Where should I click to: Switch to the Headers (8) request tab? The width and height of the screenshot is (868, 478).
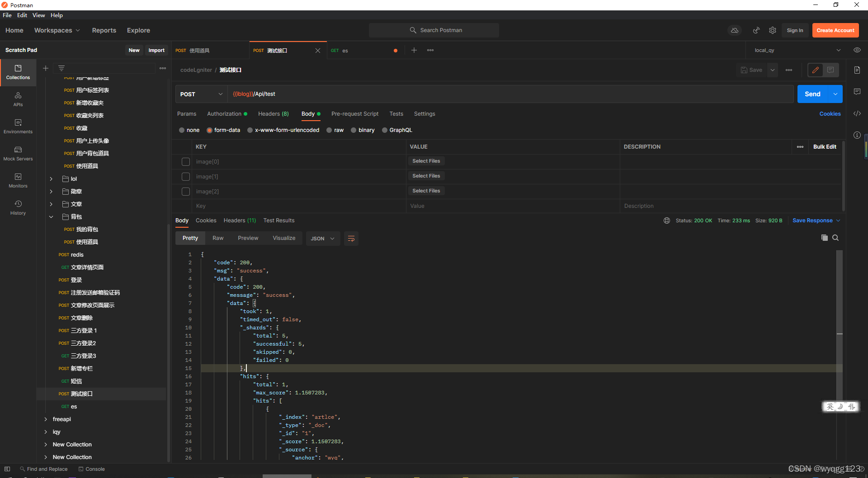click(x=274, y=114)
